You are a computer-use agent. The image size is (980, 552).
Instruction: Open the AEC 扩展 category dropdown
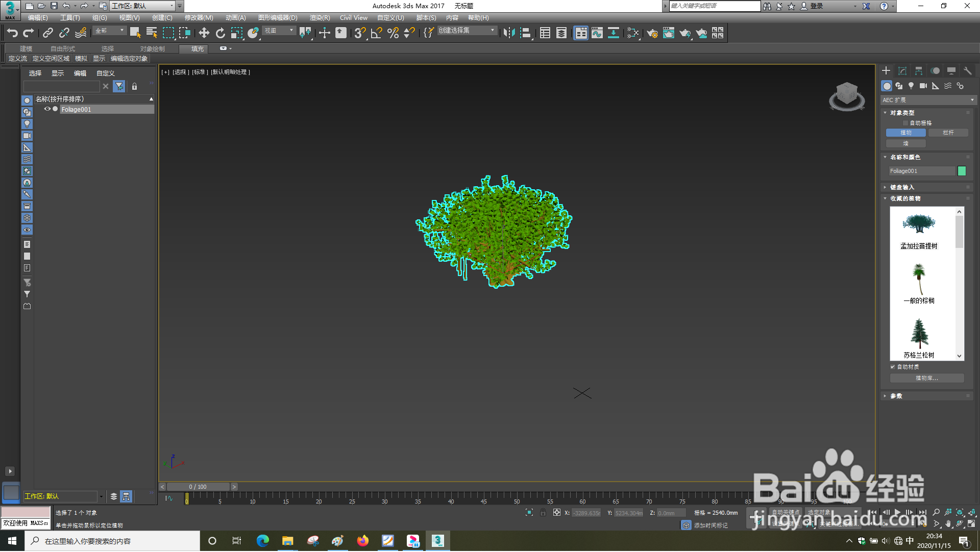click(927, 100)
